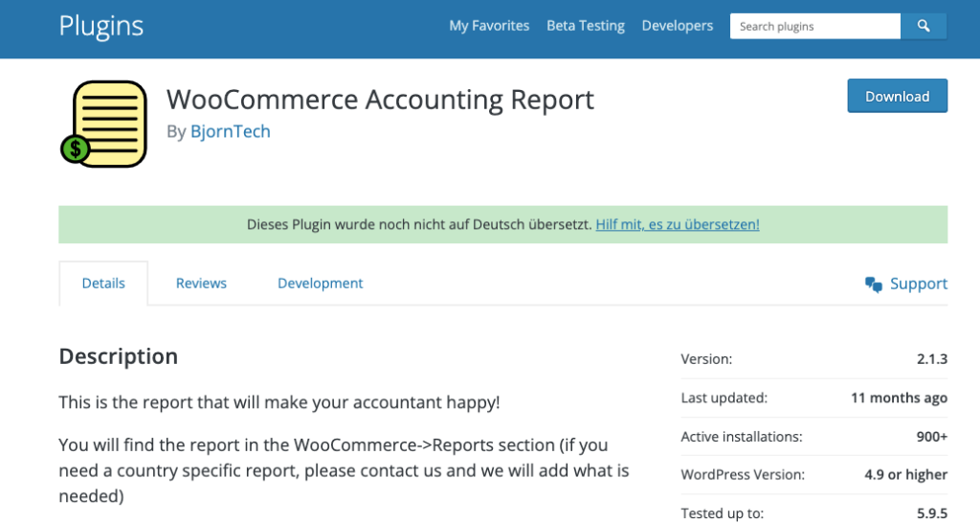
Task: Click the version value 2.1.3
Action: (932, 359)
